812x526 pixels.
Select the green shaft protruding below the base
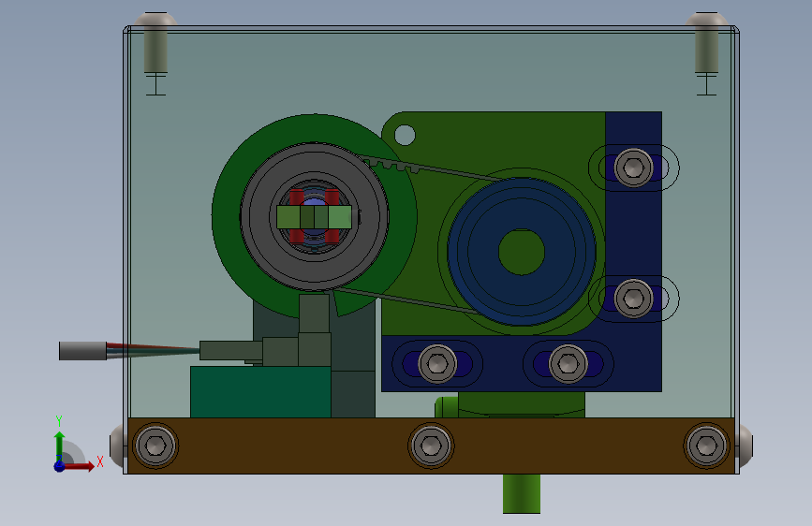522,494
